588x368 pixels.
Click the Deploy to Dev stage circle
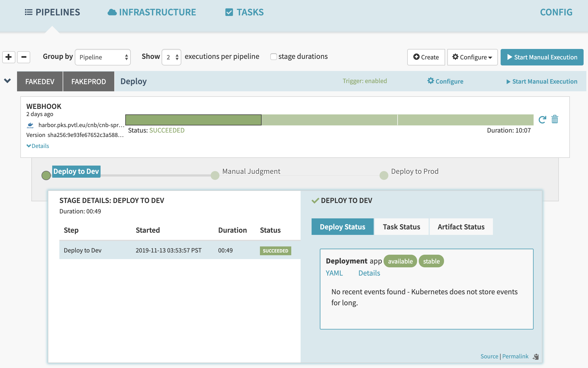[x=46, y=175]
